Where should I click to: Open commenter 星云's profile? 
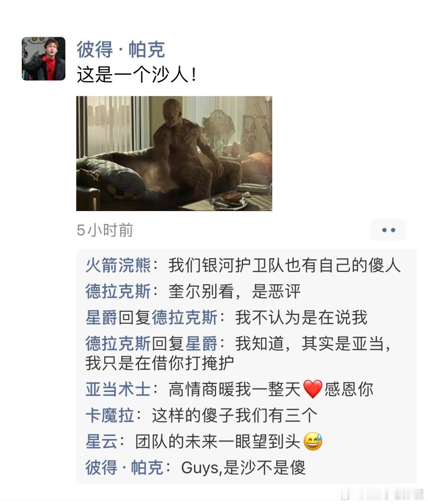101,441
